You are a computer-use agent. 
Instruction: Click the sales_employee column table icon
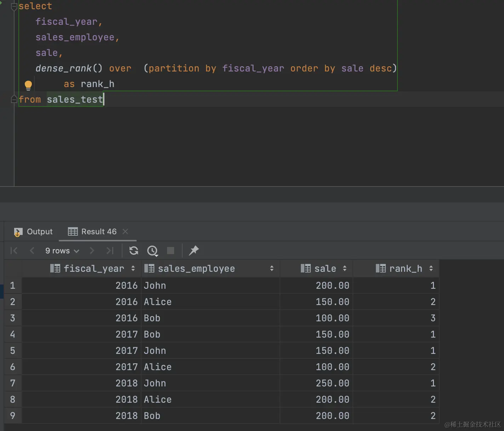(149, 269)
